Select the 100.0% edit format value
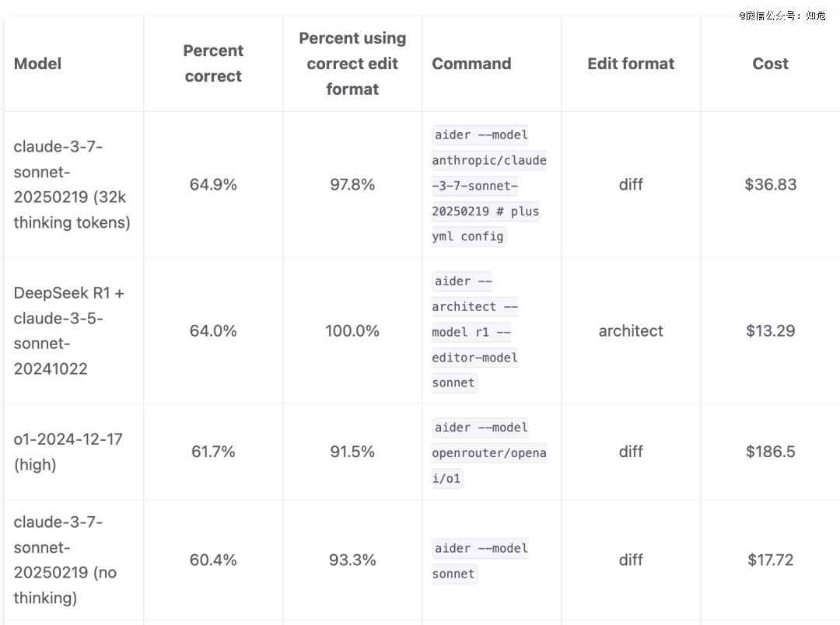Image resolution: width=840 pixels, height=625 pixels. pos(352,330)
